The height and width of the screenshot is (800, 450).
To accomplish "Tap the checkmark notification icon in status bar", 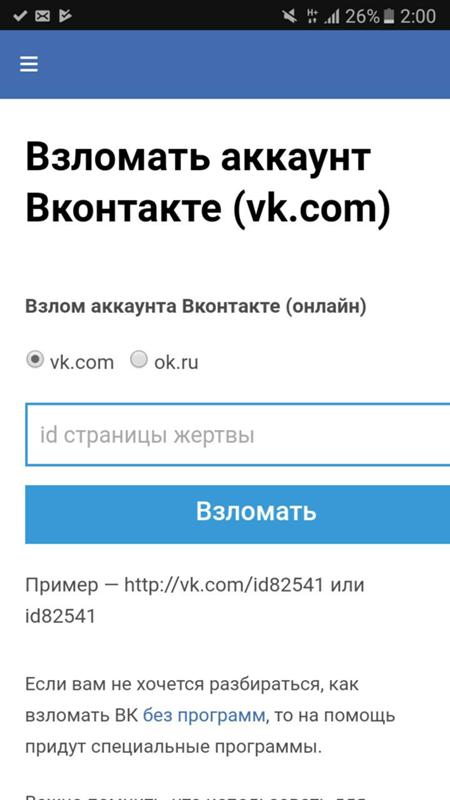I will point(20,16).
